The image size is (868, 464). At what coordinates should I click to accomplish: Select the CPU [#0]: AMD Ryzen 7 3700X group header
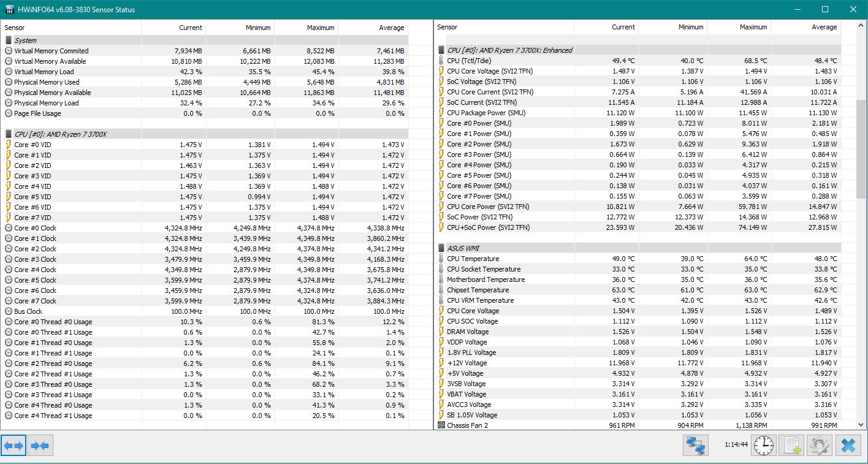[x=205, y=134]
